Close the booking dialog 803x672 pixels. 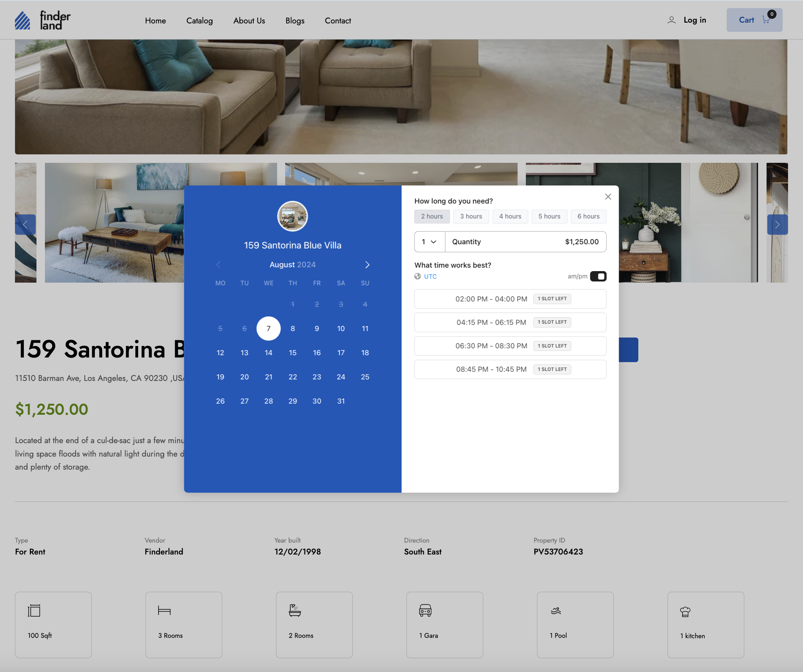608,197
